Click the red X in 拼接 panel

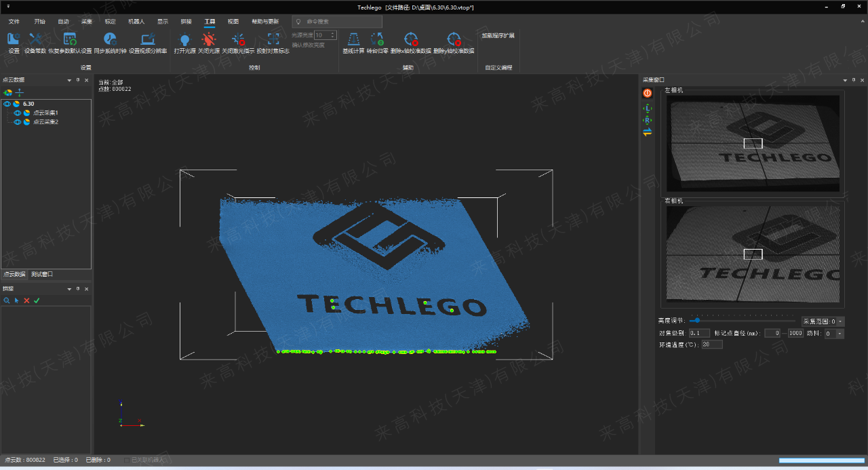click(x=26, y=300)
